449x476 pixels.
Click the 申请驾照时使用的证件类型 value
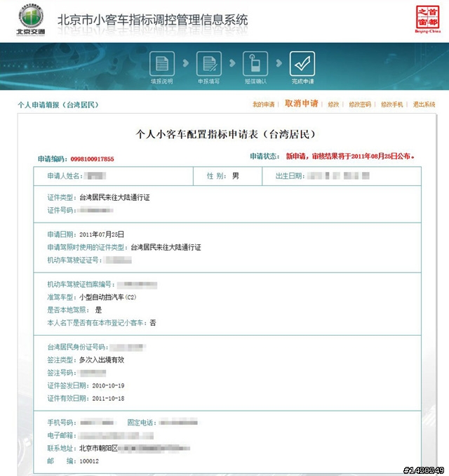click(166, 247)
